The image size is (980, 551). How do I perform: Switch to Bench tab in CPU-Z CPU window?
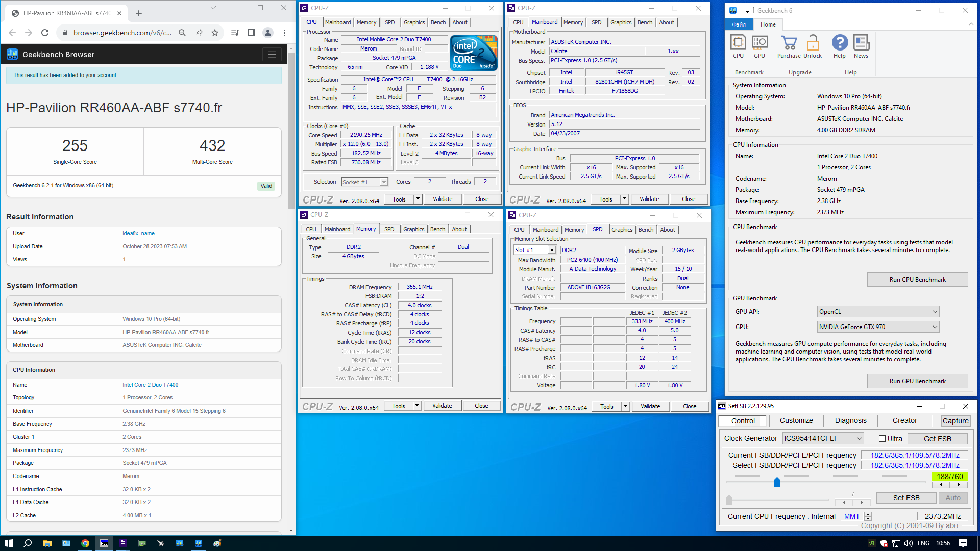[x=438, y=22]
